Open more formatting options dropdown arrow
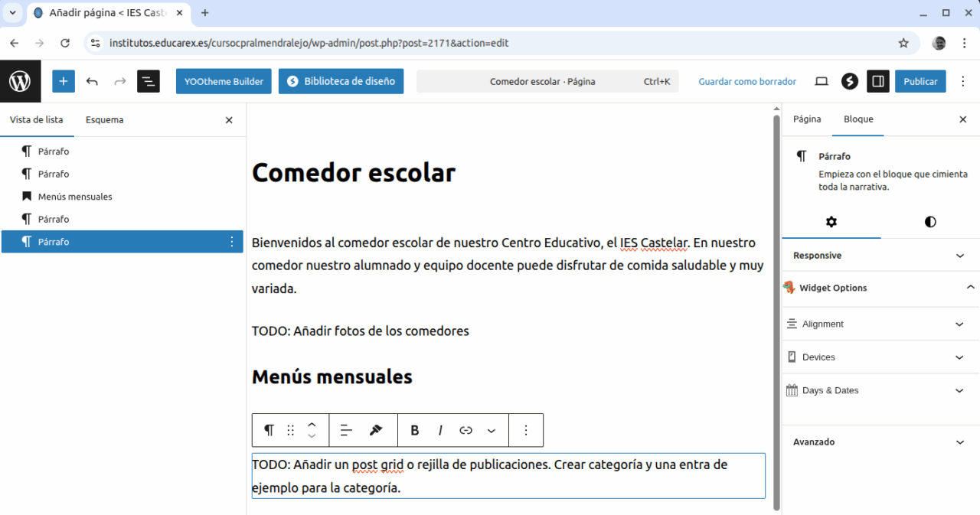980x515 pixels. [x=492, y=430]
